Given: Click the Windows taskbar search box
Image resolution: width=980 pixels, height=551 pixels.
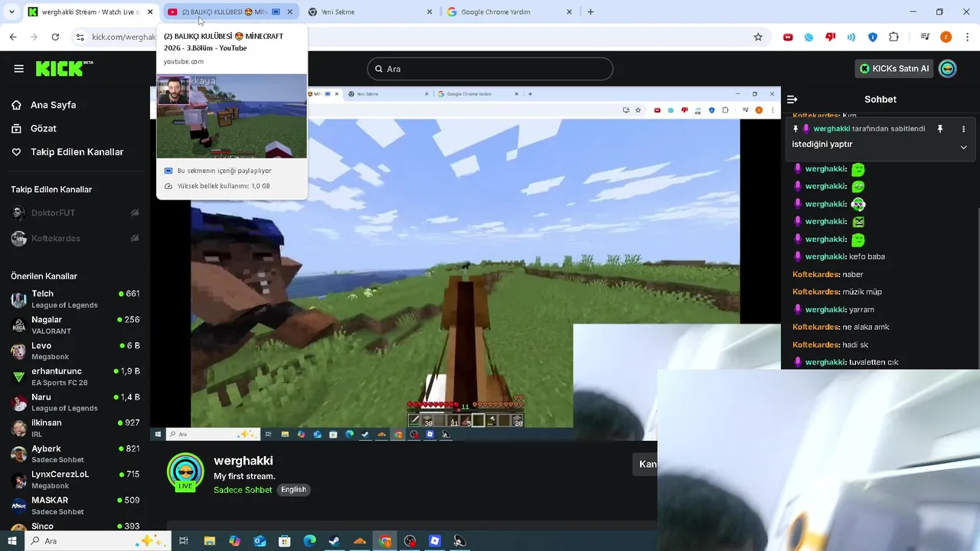Looking at the screenshot, I should pos(97,541).
